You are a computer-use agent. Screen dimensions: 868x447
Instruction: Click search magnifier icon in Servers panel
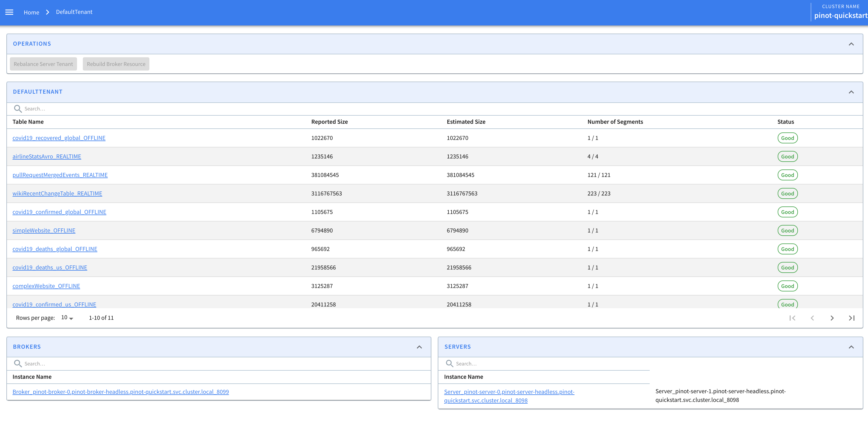tap(449, 363)
